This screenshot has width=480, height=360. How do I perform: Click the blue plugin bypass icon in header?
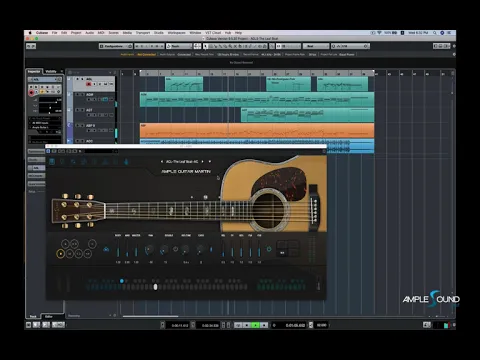pos(48,151)
